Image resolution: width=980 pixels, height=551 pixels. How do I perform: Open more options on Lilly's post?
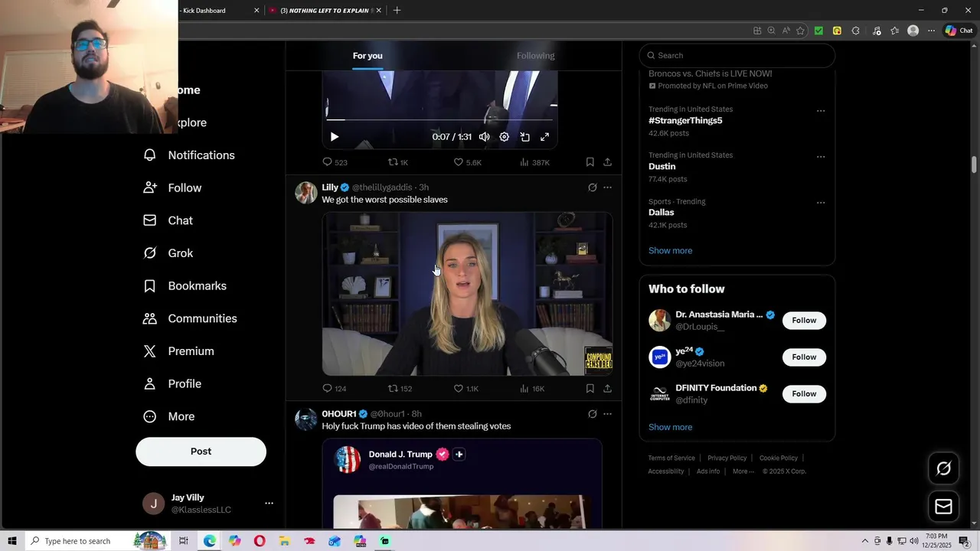point(607,187)
